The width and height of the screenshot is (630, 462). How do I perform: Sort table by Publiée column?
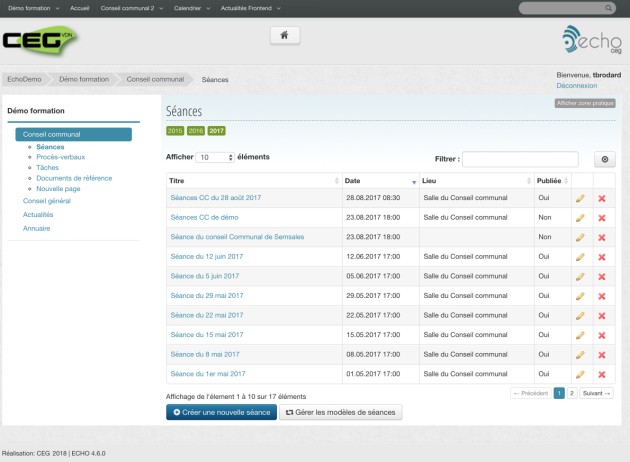click(x=552, y=181)
